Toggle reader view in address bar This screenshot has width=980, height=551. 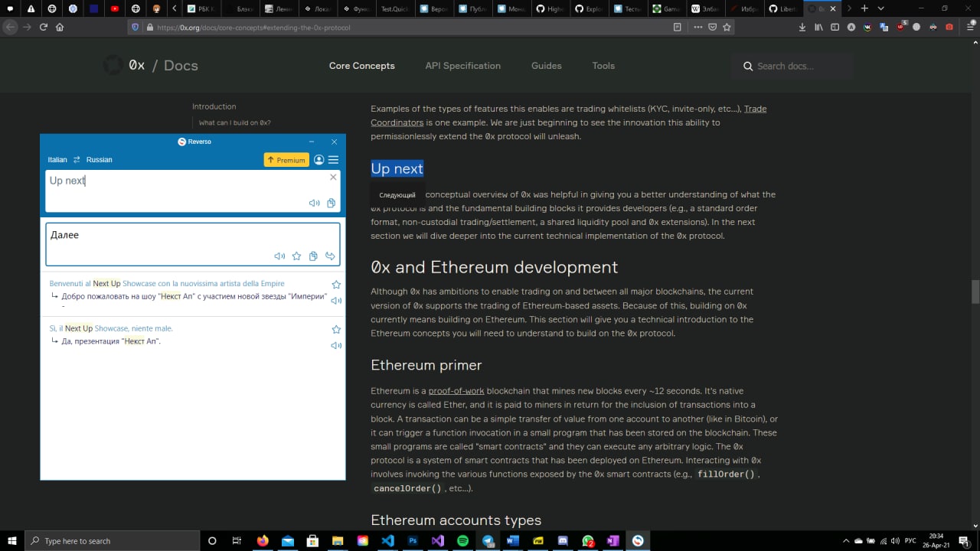[x=677, y=27]
